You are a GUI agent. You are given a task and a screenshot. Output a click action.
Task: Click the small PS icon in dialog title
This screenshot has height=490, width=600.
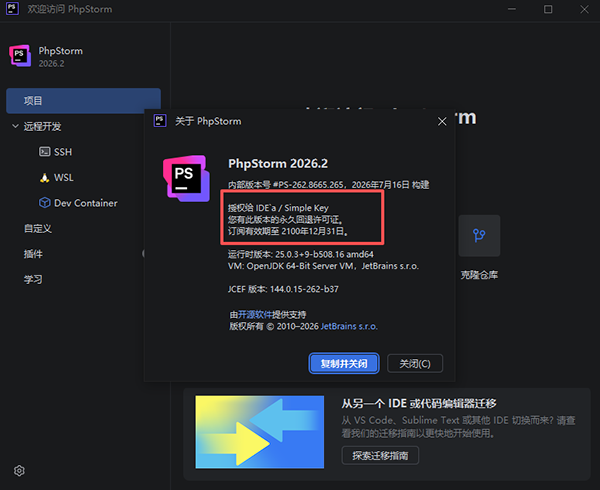pos(160,121)
